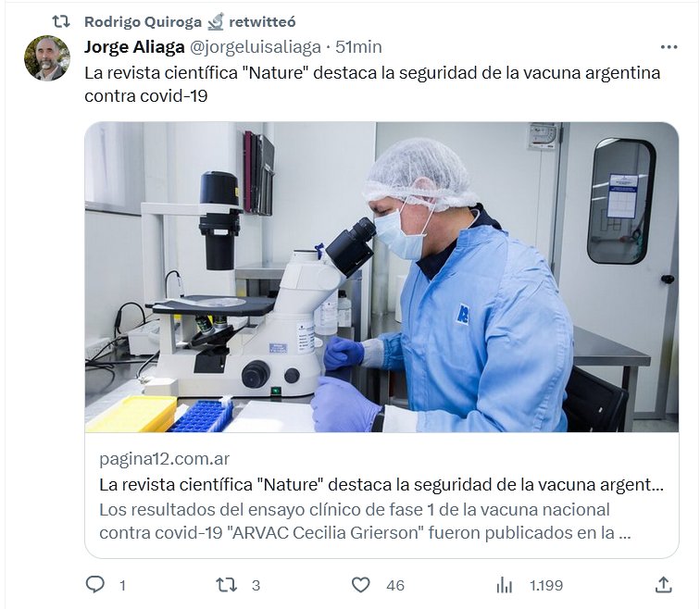
Task: Open the 51min timestamp link
Action: (358, 47)
